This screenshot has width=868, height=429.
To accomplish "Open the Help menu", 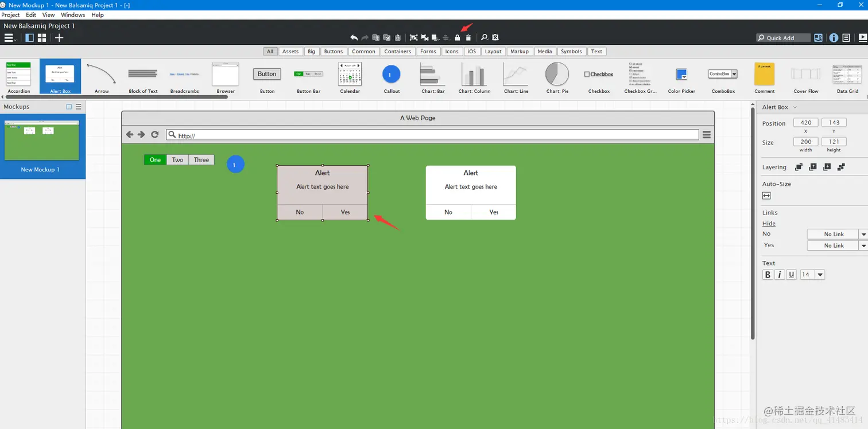I will coord(98,15).
